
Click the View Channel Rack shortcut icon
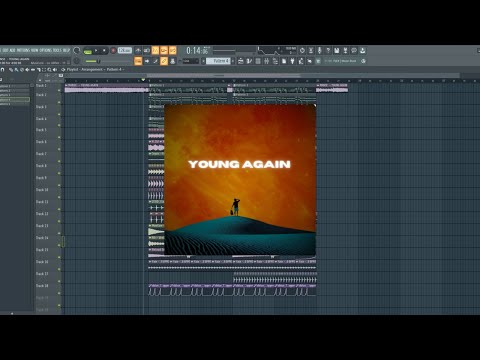pos(258,61)
